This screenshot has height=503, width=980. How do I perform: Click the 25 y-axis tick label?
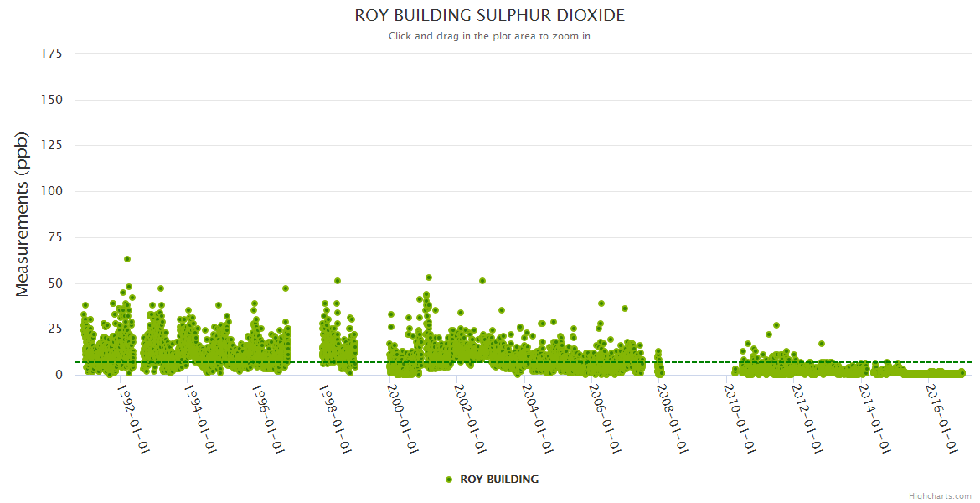pyautogui.click(x=55, y=329)
